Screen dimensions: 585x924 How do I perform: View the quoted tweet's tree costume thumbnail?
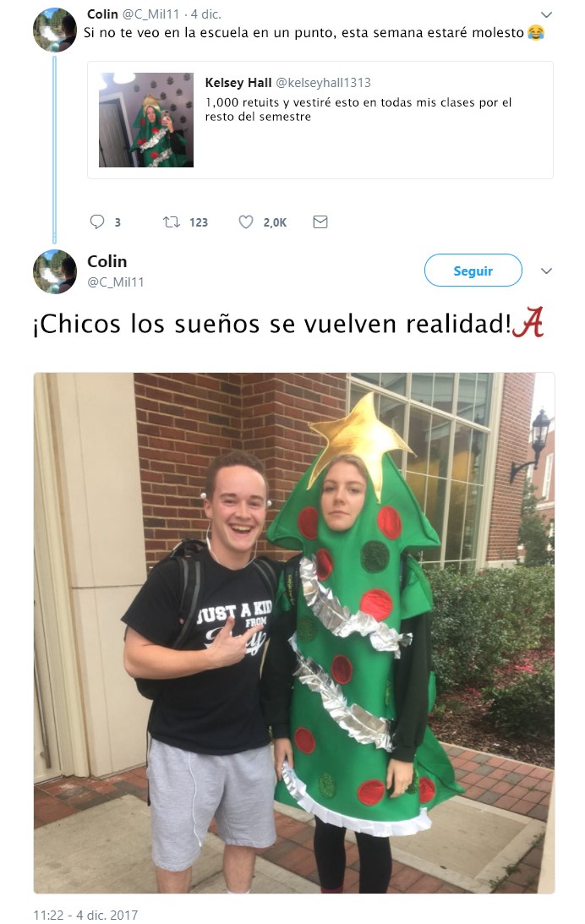(x=146, y=120)
